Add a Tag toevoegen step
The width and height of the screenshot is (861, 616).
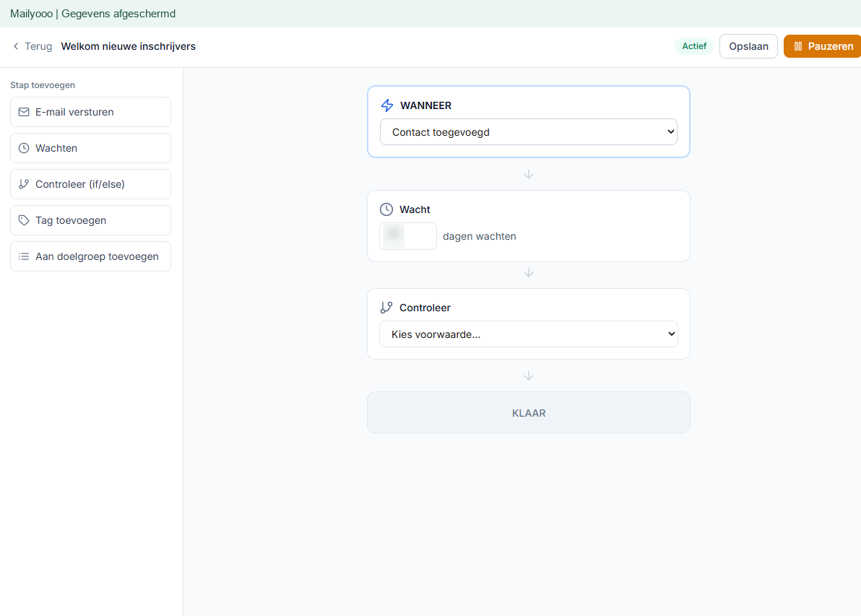click(x=90, y=220)
